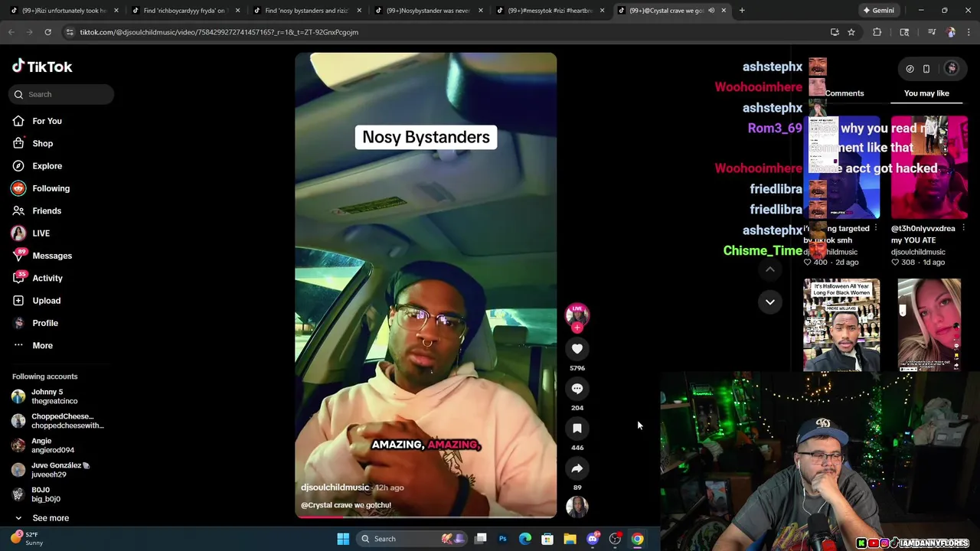The height and width of the screenshot is (551, 980).
Task: Open Chrome extensions puzzle icon
Action: point(877,32)
